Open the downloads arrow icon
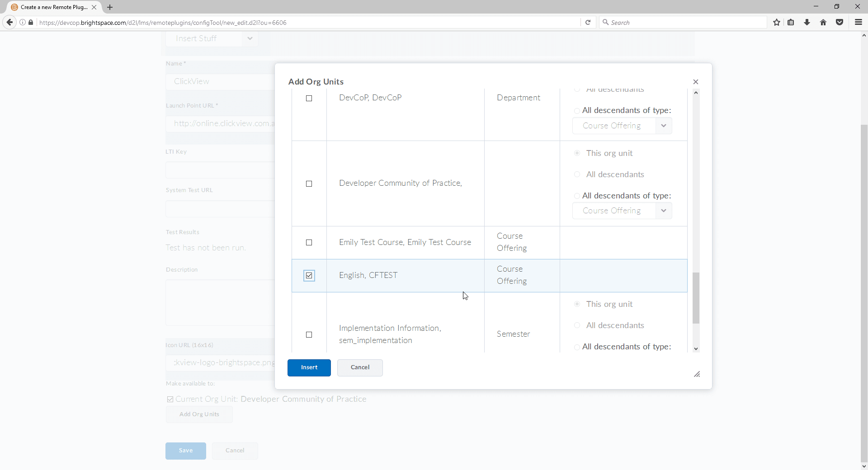 pos(807,22)
